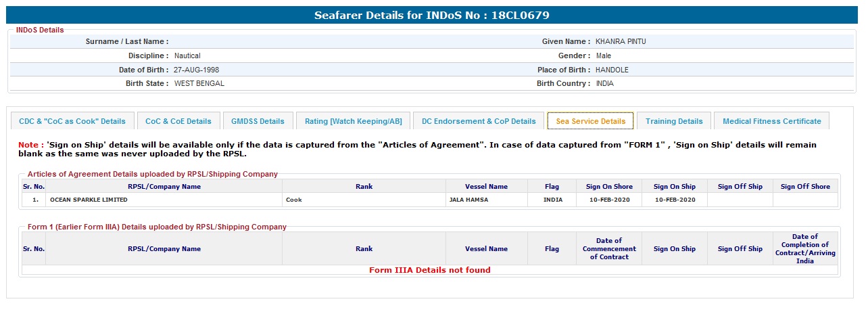Open Rating [Watch Keeping/AB] tab
The width and height of the screenshot is (868, 312).
[x=353, y=121]
